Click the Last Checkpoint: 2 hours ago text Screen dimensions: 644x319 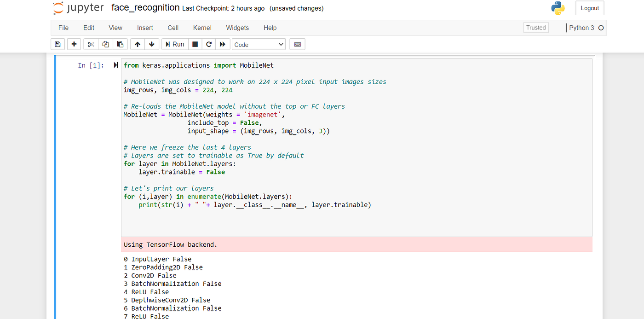point(223,8)
